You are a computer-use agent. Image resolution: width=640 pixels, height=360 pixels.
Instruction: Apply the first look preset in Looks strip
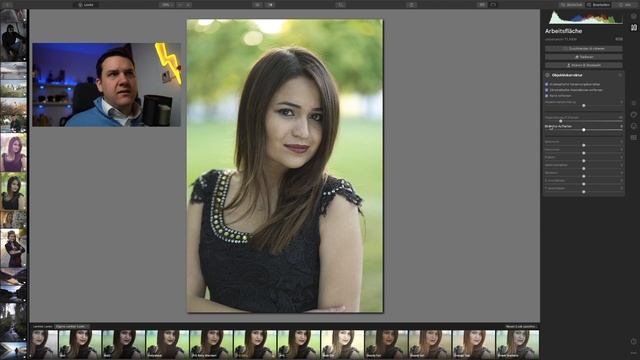click(x=44, y=344)
